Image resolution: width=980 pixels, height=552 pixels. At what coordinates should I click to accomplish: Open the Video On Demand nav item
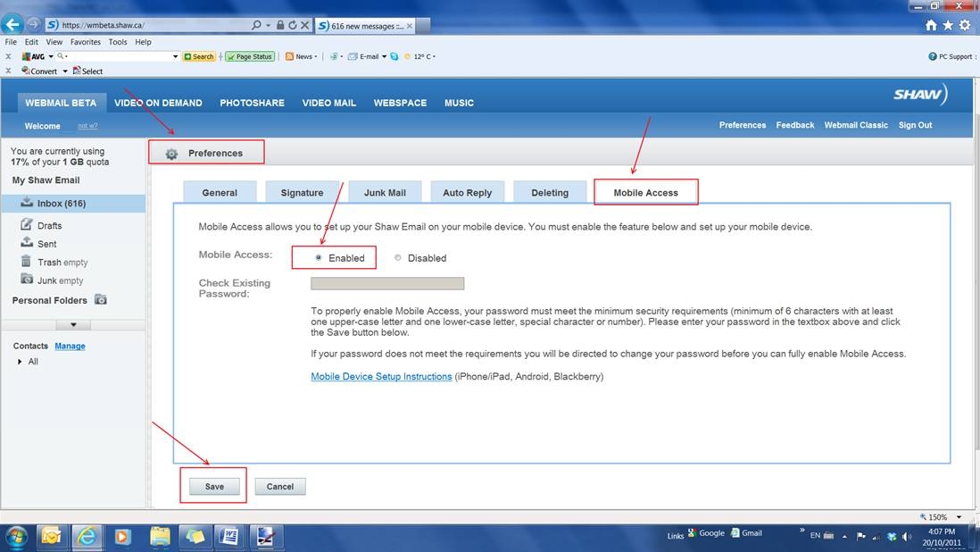pyautogui.click(x=158, y=103)
